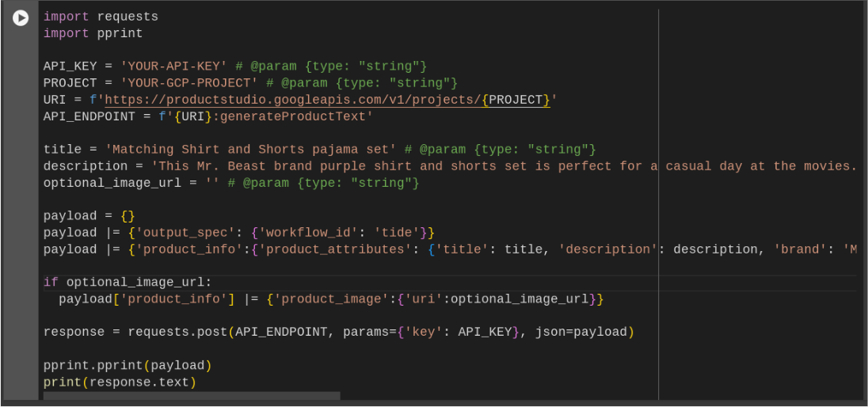
Task: Click the pprint.pprint(payload) line
Action: 128,366
